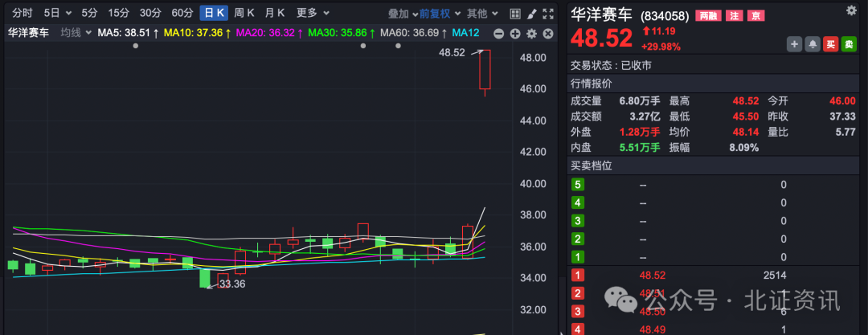
Task: Remove the MA indicator with the X icon
Action: tap(548, 34)
